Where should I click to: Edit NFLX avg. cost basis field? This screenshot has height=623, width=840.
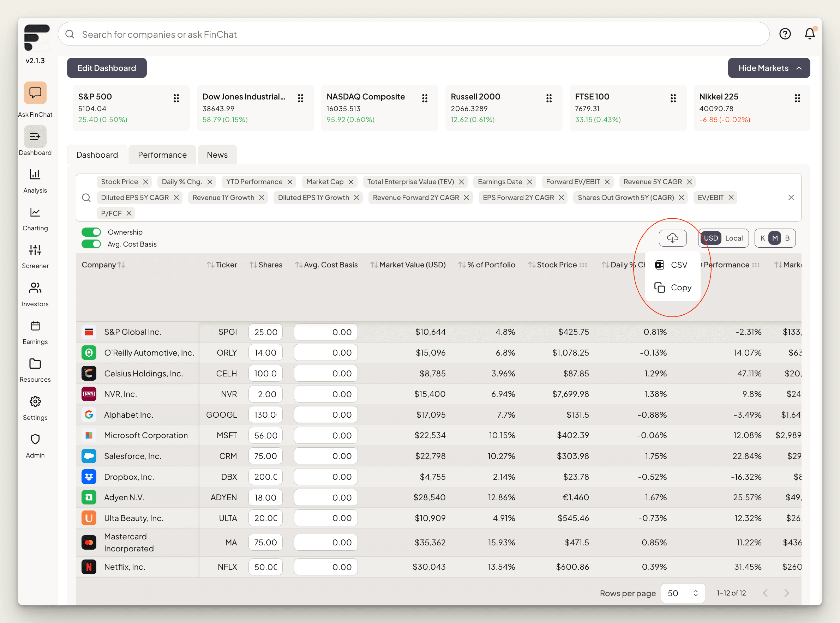(x=326, y=567)
